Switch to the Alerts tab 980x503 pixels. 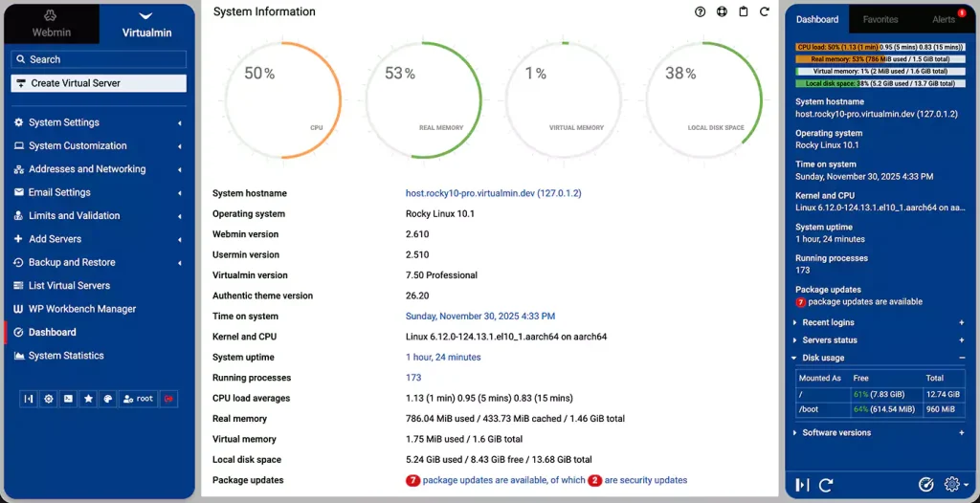tap(944, 19)
